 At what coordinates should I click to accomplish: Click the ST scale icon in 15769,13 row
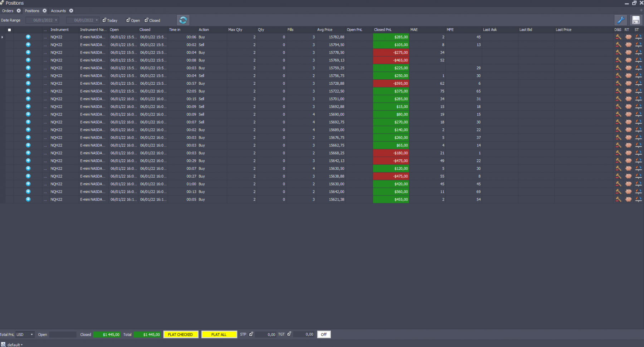coord(638,60)
